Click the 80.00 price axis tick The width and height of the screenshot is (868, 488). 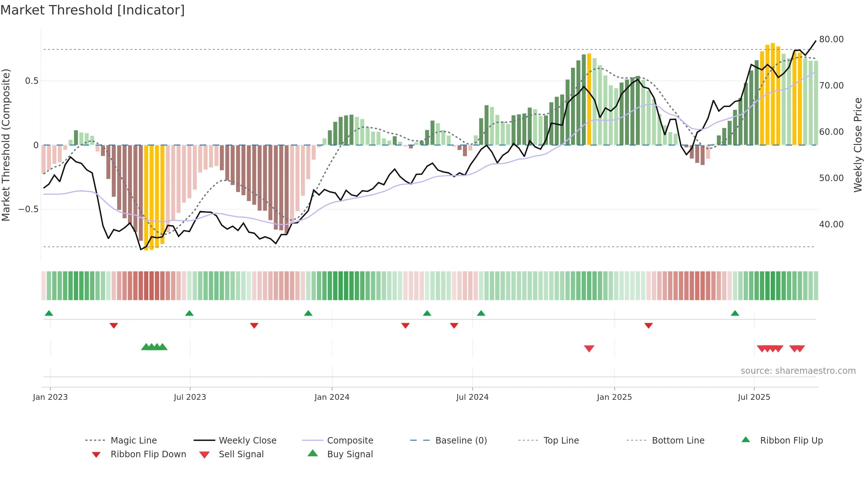[x=831, y=39]
